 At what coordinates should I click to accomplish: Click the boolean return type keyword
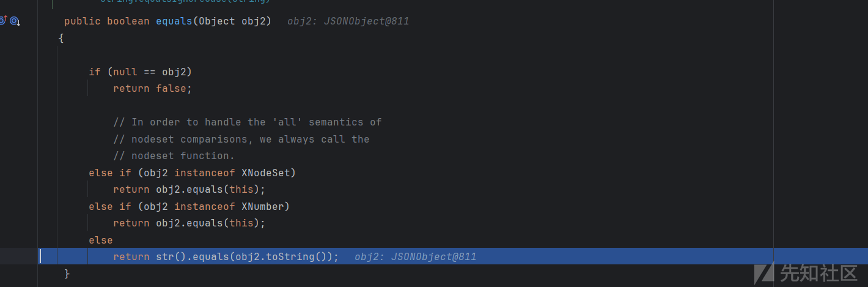[x=128, y=21]
